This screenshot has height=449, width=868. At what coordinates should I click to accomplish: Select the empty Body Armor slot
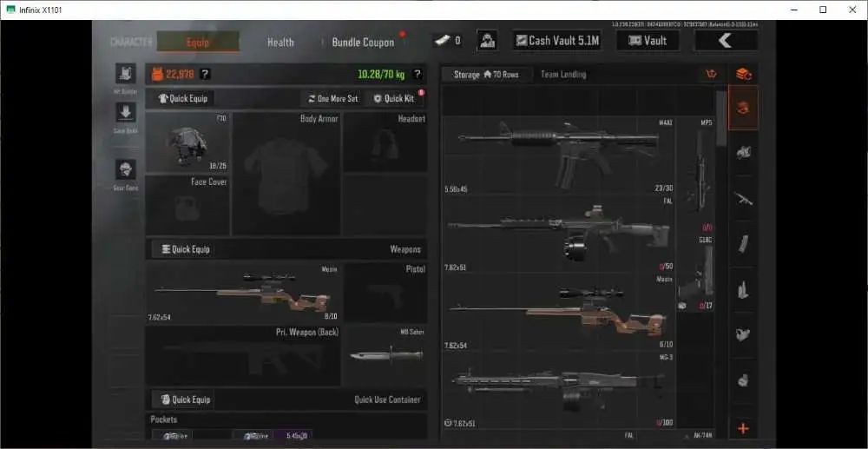coord(286,174)
